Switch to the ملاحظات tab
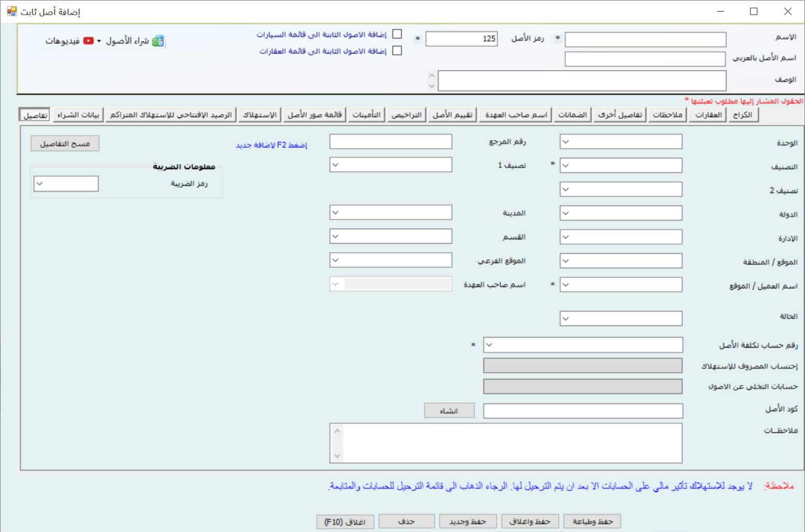This screenshot has height=532, width=805. (668, 115)
